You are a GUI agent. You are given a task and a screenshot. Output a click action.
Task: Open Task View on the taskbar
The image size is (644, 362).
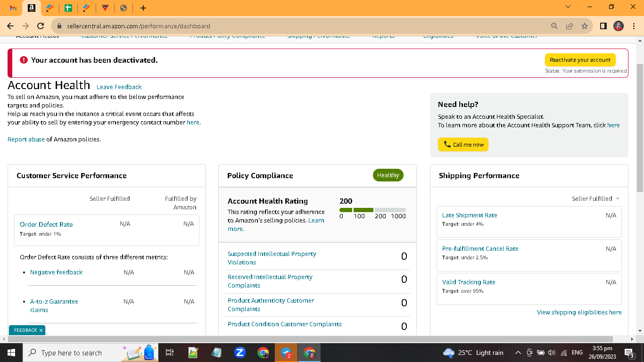(170, 353)
